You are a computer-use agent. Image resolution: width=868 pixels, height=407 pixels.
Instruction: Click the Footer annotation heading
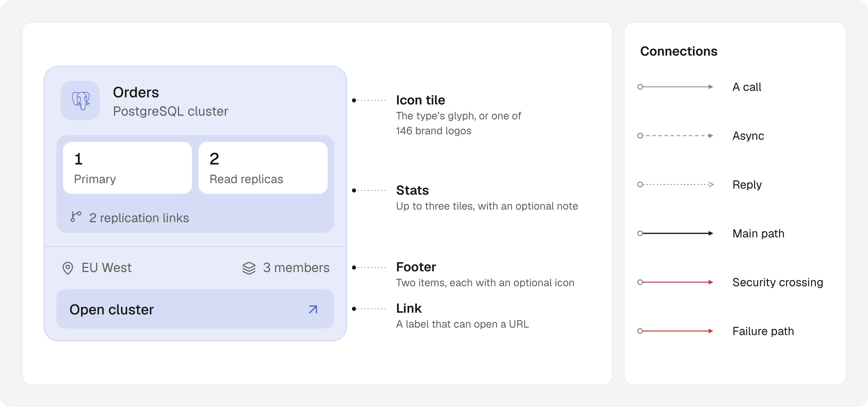click(x=416, y=267)
